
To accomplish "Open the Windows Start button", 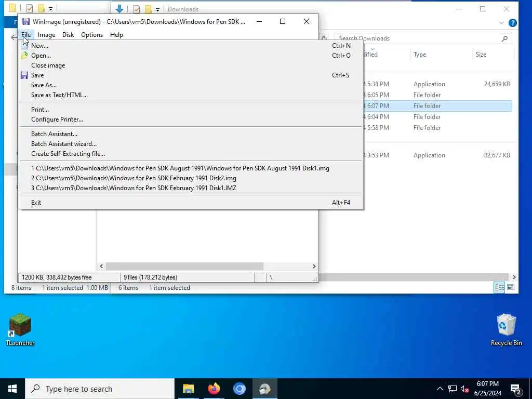I will pyautogui.click(x=12, y=389).
